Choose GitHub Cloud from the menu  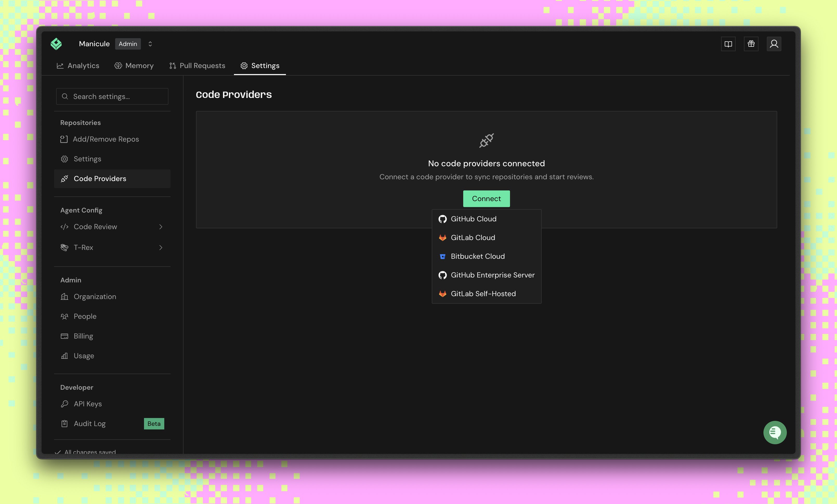click(x=486, y=219)
